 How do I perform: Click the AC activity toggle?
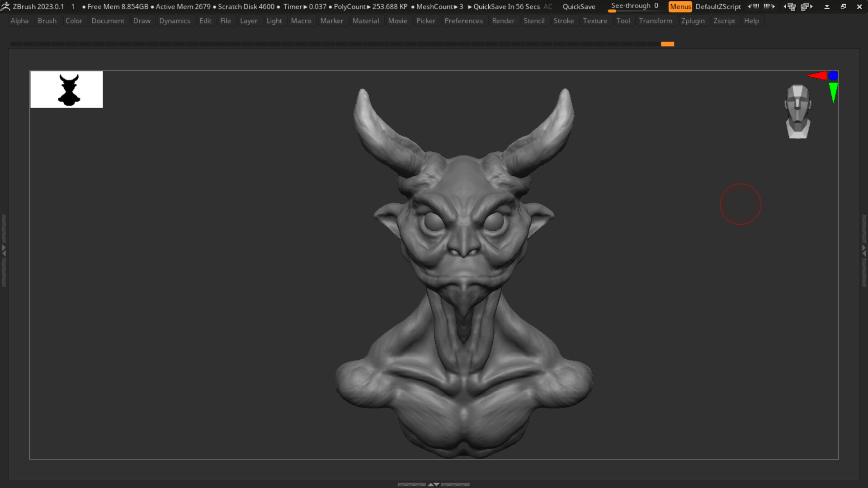tap(548, 6)
